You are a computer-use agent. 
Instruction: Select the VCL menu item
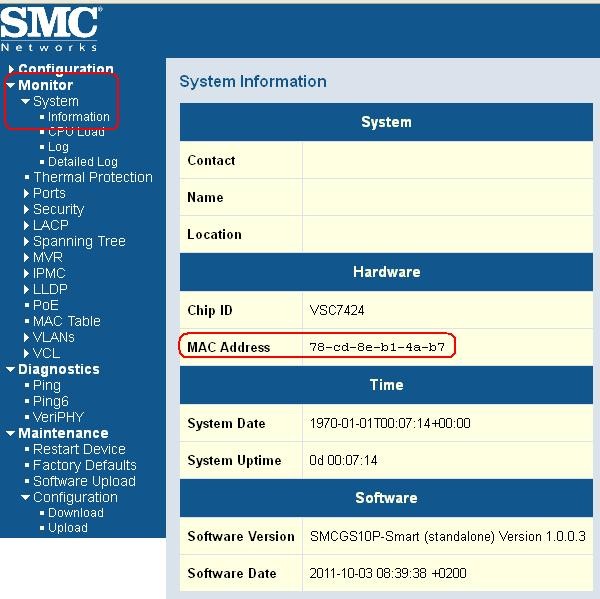coord(46,354)
